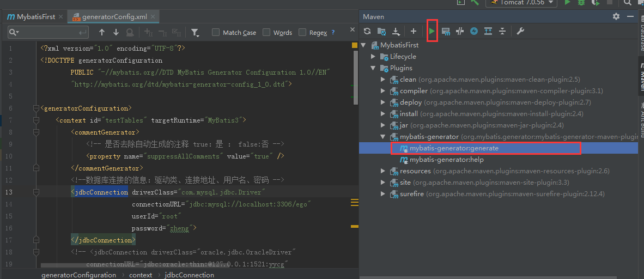Stop running process square icon
Screen dimensions: 644x279
pos(609,2)
